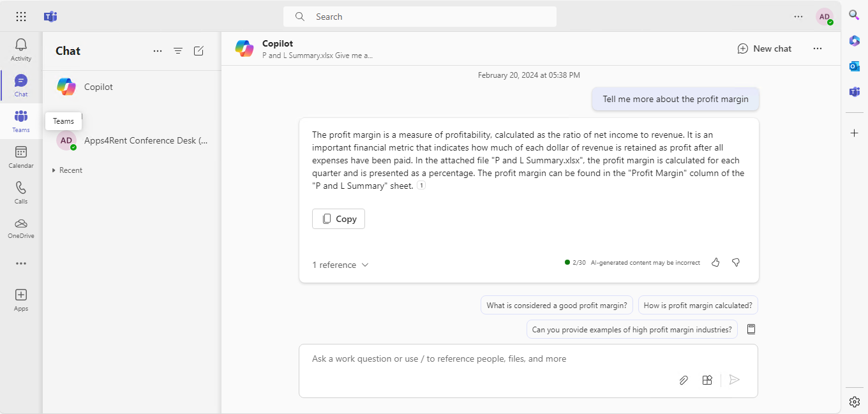Click the thumbs up feedback icon
The width and height of the screenshot is (868, 414).
[715, 262]
